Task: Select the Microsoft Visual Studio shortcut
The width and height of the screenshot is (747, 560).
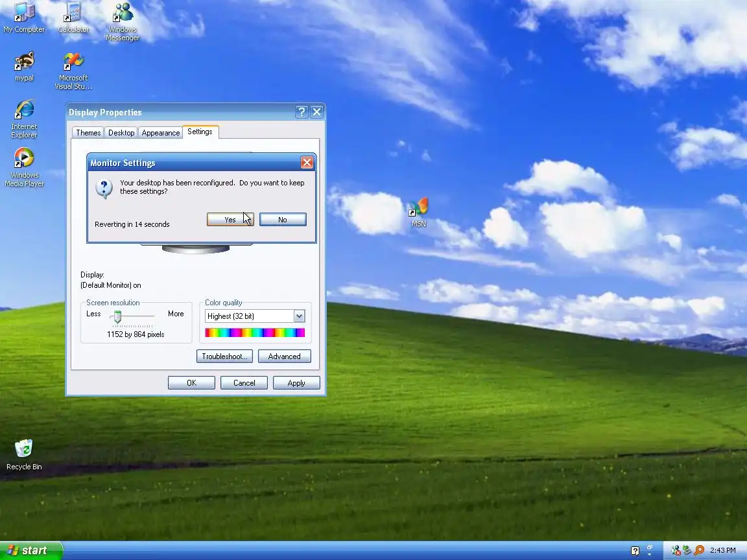Action: click(73, 71)
